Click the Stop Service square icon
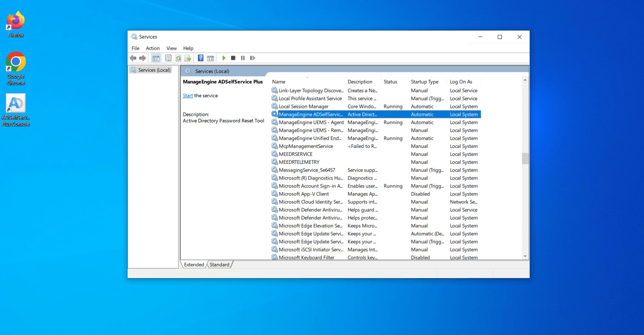This screenshot has height=335, width=644. pyautogui.click(x=233, y=58)
